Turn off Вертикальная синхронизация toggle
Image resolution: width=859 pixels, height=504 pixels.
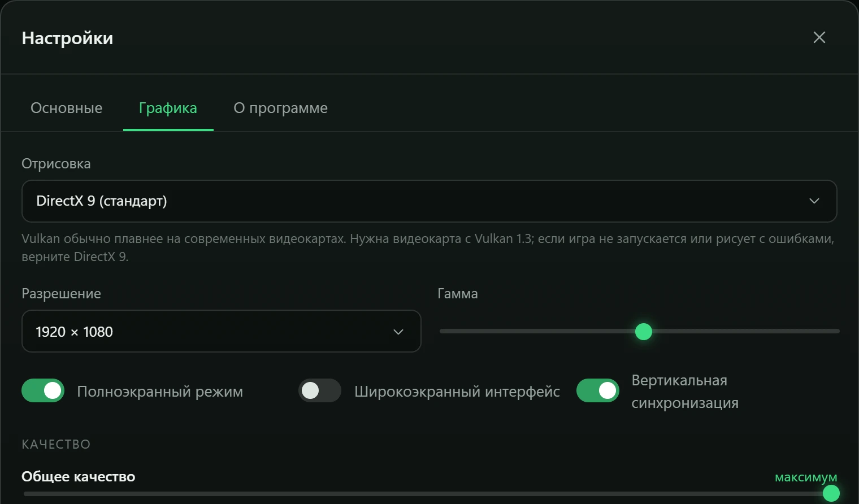point(598,390)
